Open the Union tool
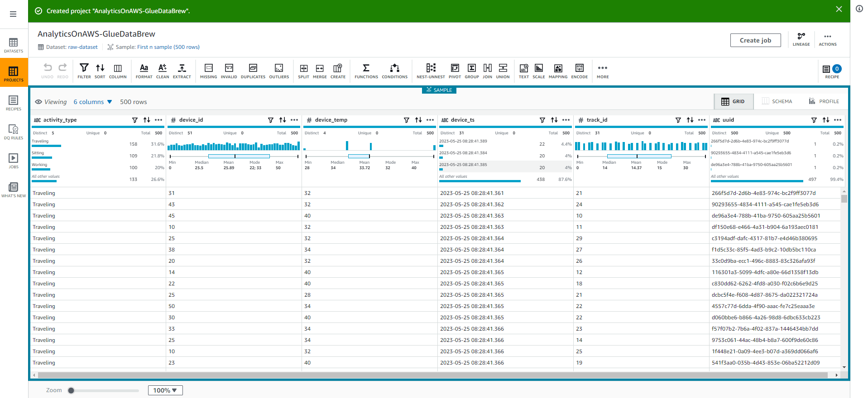868x398 pixels. [x=503, y=71]
